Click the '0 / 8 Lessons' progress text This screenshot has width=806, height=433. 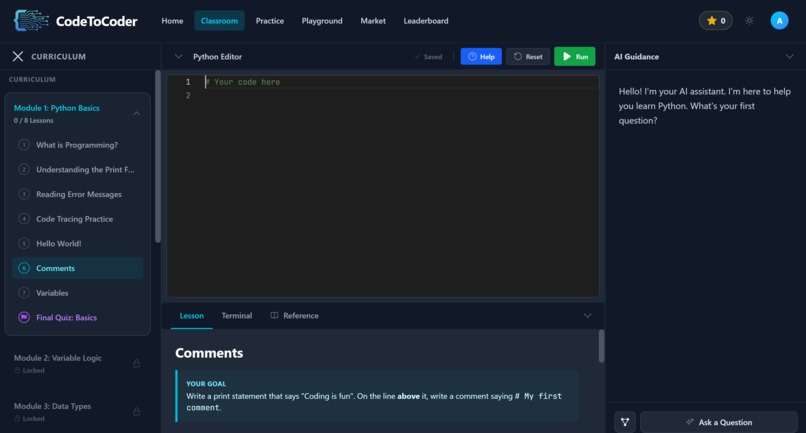33,120
